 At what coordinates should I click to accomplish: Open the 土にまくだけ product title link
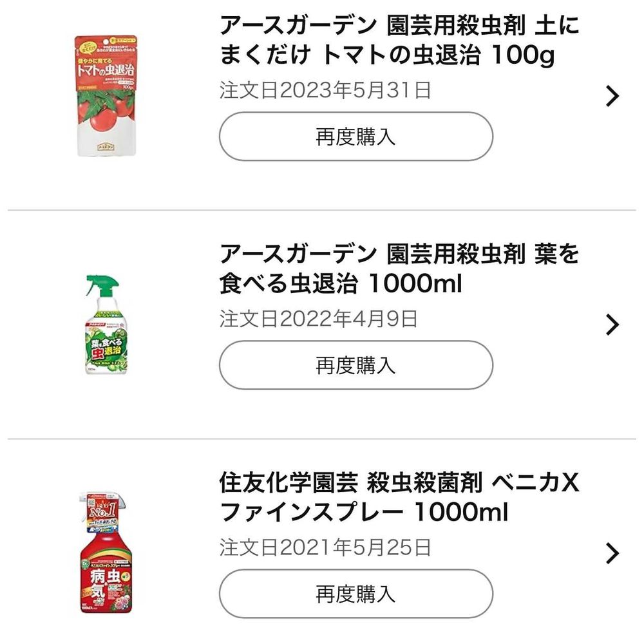point(399,26)
